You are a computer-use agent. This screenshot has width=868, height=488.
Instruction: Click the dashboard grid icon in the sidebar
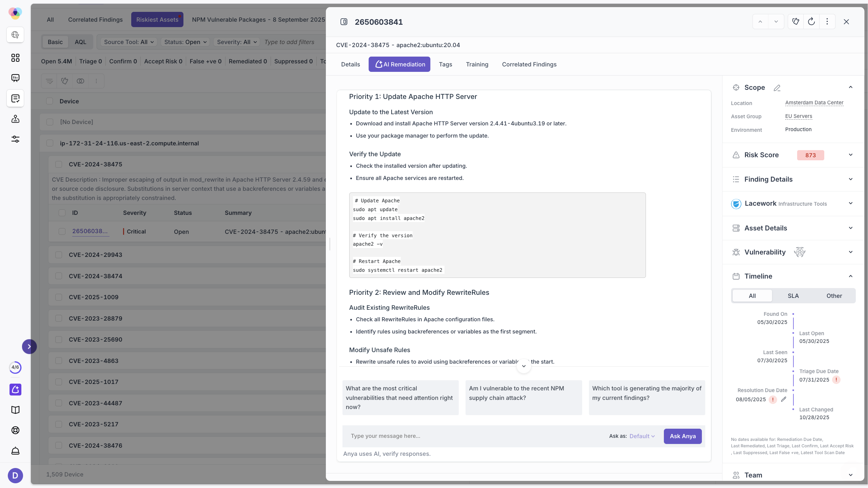pos(15,58)
